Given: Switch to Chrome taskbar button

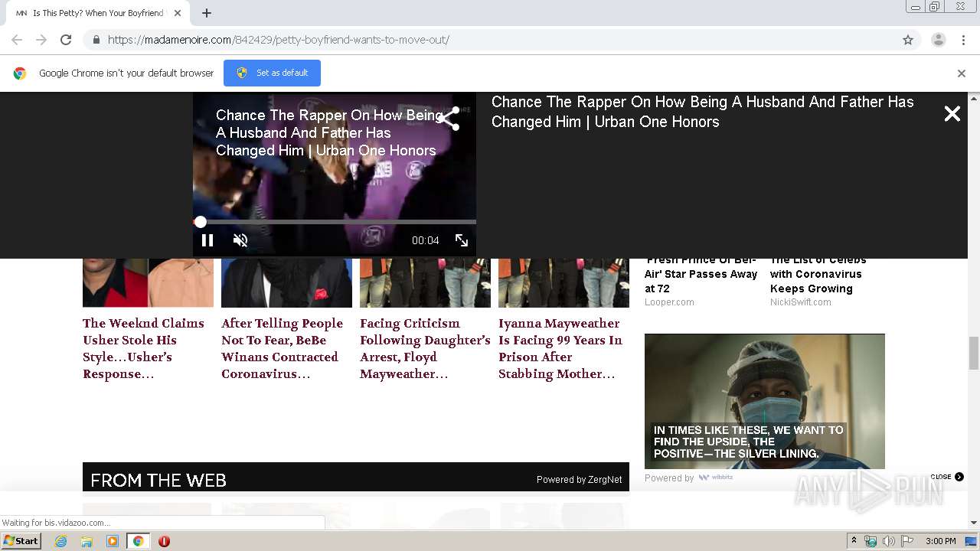Looking at the screenshot, I should click(x=138, y=541).
